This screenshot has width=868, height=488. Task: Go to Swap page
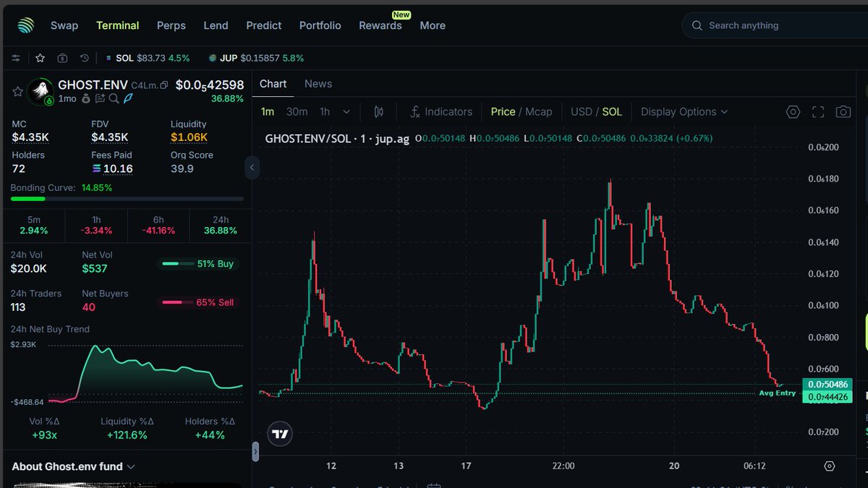64,25
